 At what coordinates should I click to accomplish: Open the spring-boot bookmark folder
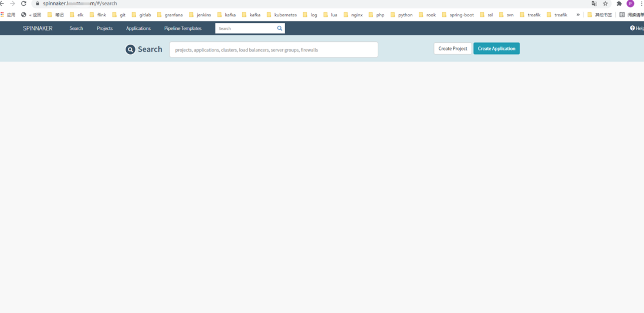(x=458, y=15)
